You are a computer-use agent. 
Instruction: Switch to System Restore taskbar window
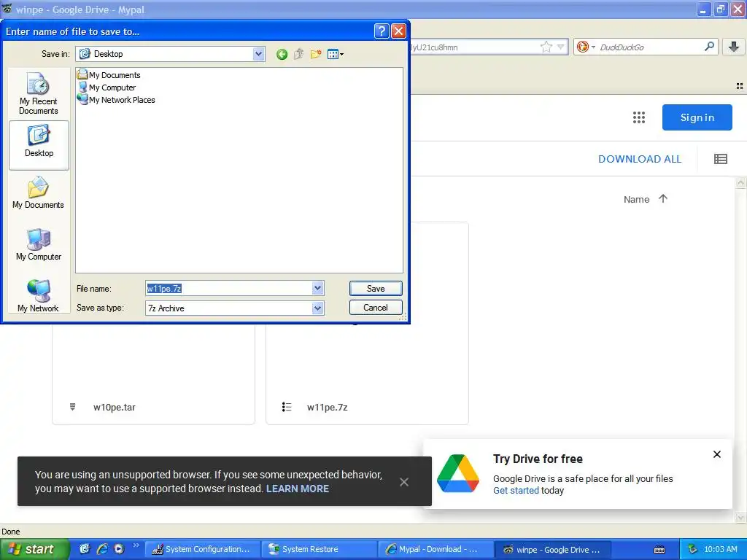pyautogui.click(x=320, y=550)
